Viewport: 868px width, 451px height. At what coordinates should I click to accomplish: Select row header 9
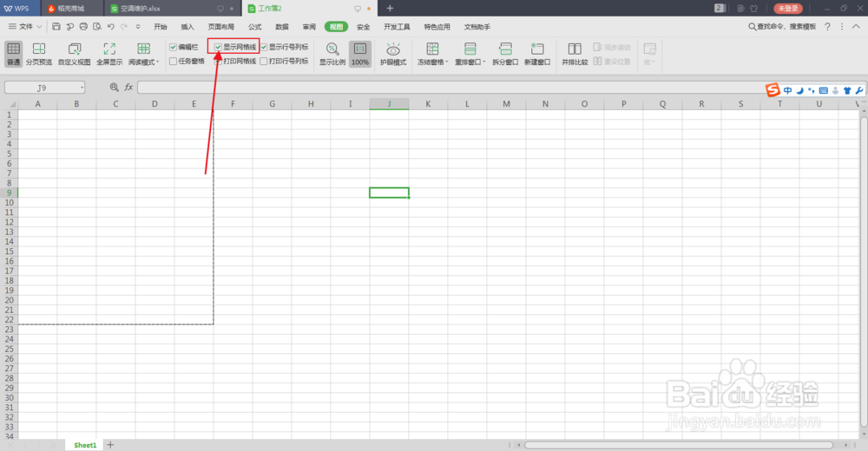pos(9,193)
